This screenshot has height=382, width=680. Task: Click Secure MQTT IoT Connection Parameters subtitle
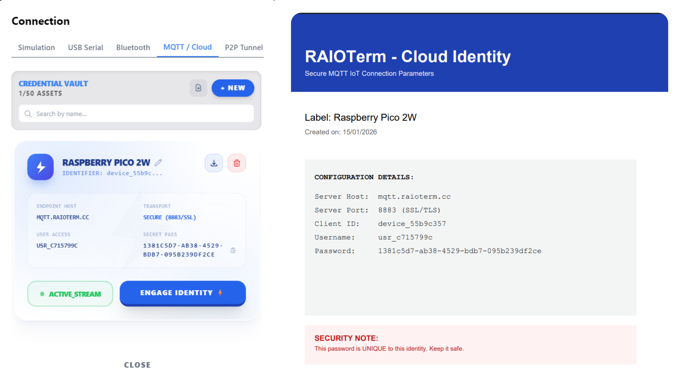pos(369,74)
